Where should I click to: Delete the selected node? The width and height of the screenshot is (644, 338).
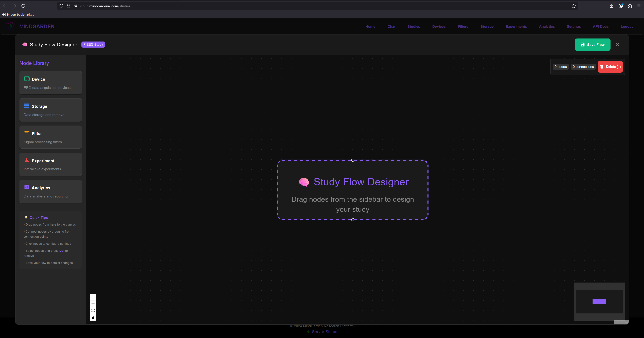click(610, 67)
